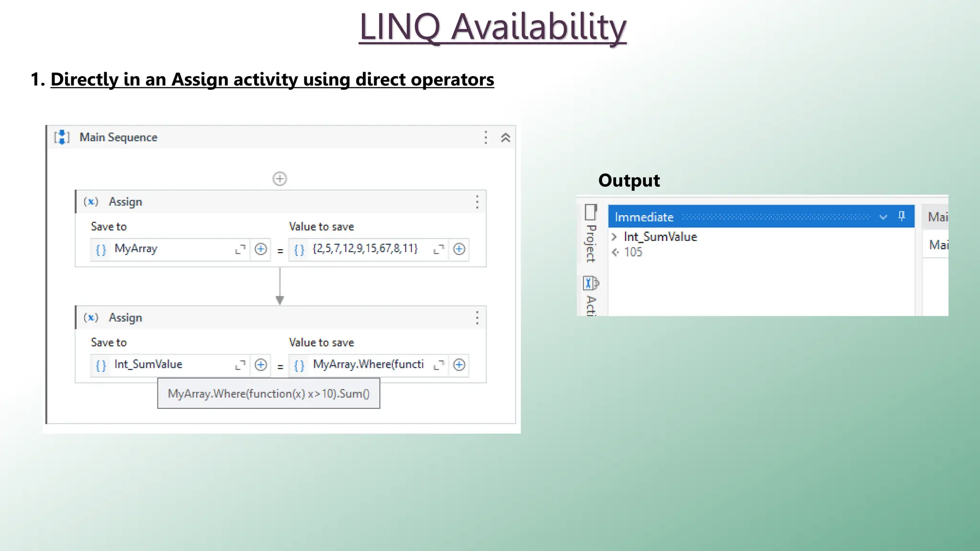Expand editor for the MyArray.Where expression
Image resolution: width=980 pixels, height=551 pixels.
439,365
